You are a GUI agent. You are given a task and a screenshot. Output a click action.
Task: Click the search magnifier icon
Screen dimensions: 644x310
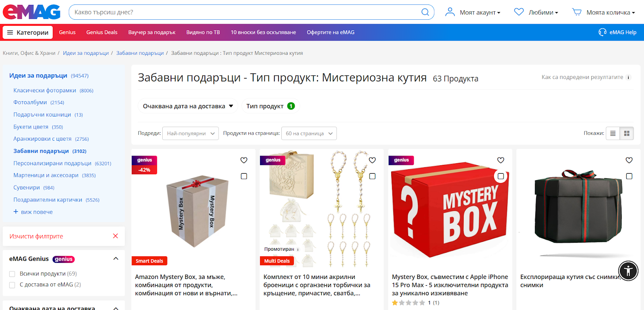click(x=425, y=12)
